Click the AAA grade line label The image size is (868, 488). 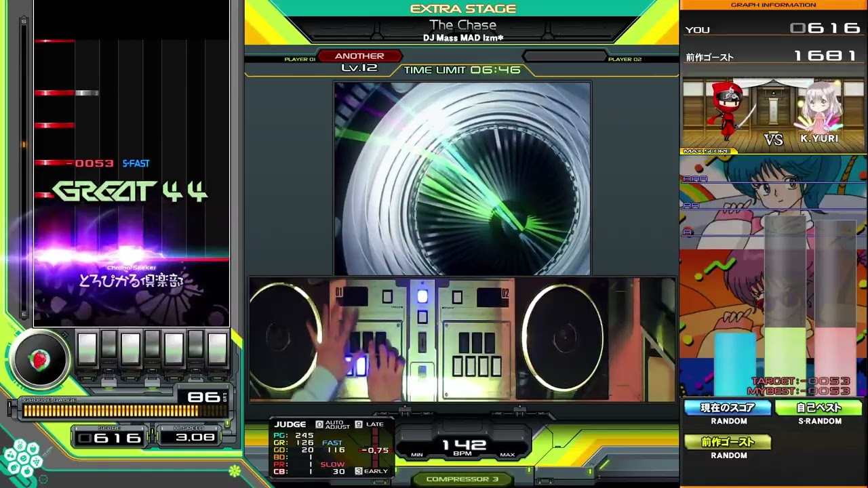695,179
